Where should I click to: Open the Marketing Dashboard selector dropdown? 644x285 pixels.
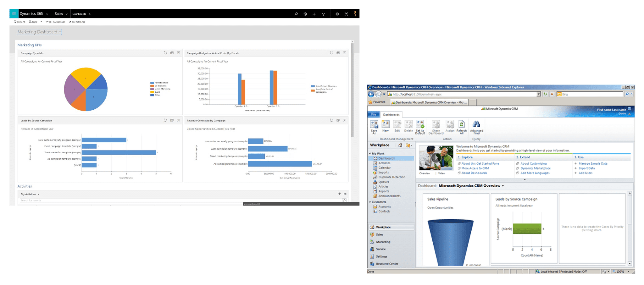pos(60,32)
